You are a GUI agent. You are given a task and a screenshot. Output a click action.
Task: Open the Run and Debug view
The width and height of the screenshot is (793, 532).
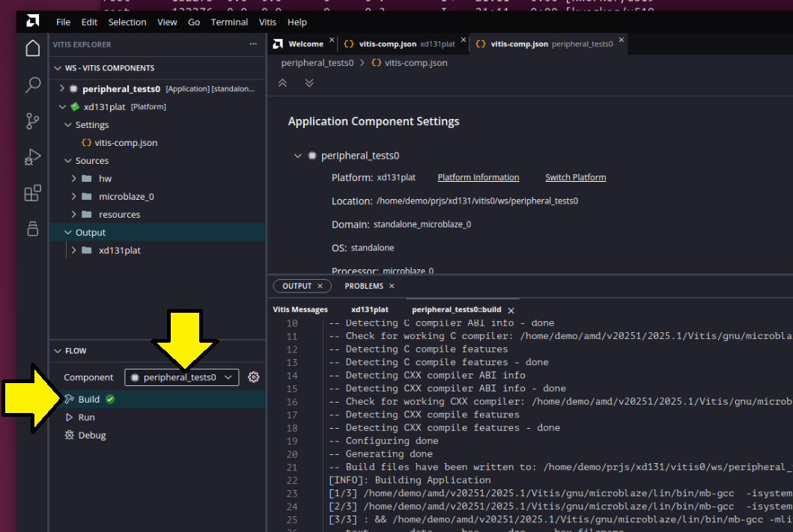click(32, 157)
